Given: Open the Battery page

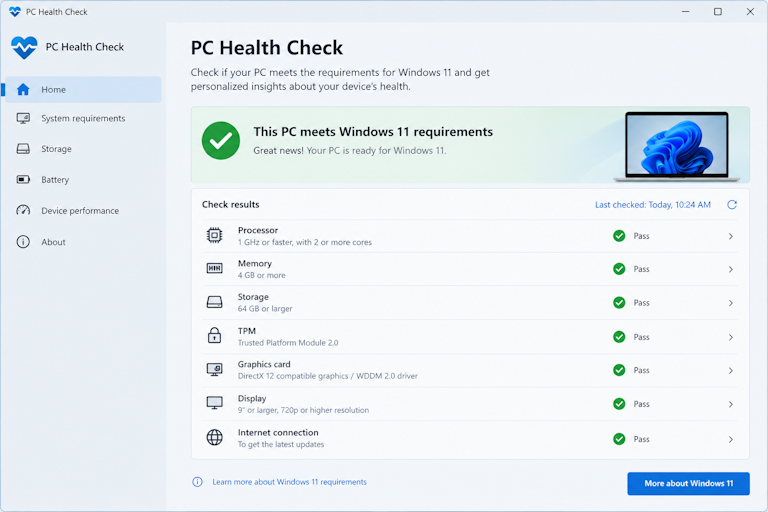Looking at the screenshot, I should point(83,179).
